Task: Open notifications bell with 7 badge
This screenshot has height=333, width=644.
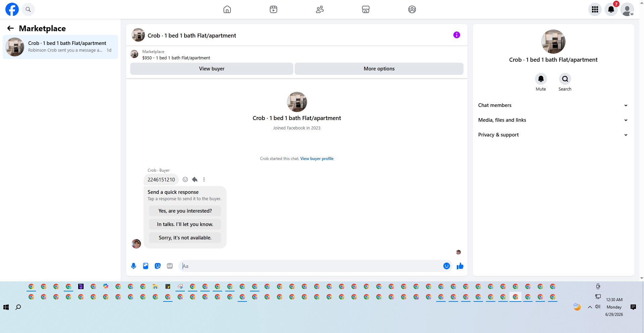Action: [x=611, y=9]
